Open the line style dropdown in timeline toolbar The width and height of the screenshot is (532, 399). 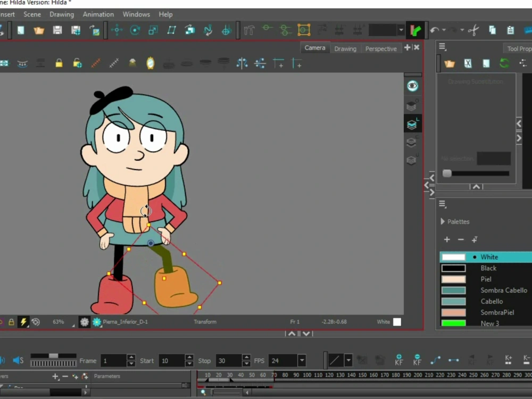[x=348, y=360]
